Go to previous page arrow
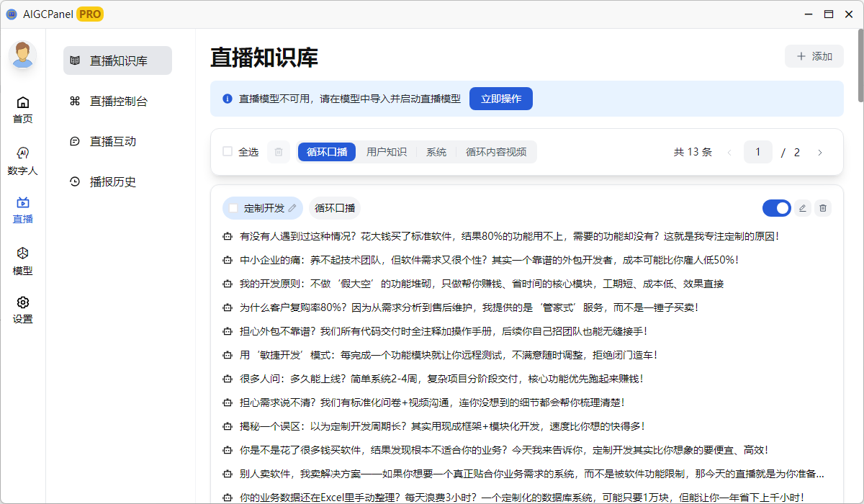 click(729, 152)
